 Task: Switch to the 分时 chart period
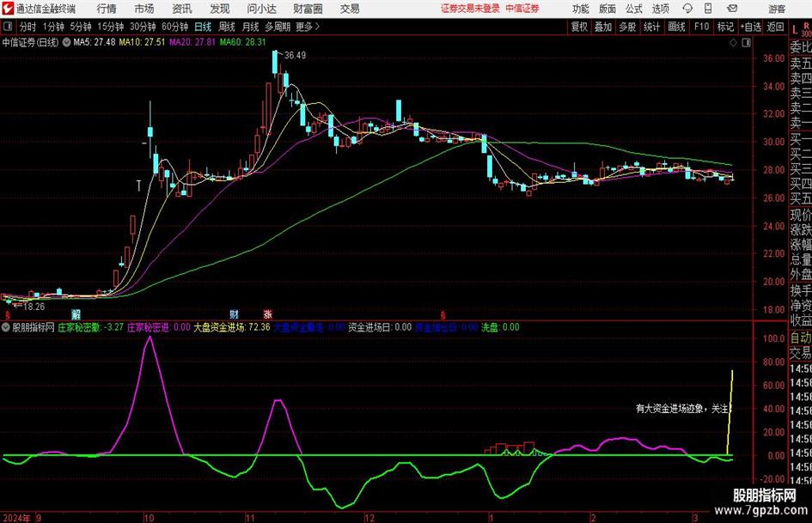pos(27,27)
